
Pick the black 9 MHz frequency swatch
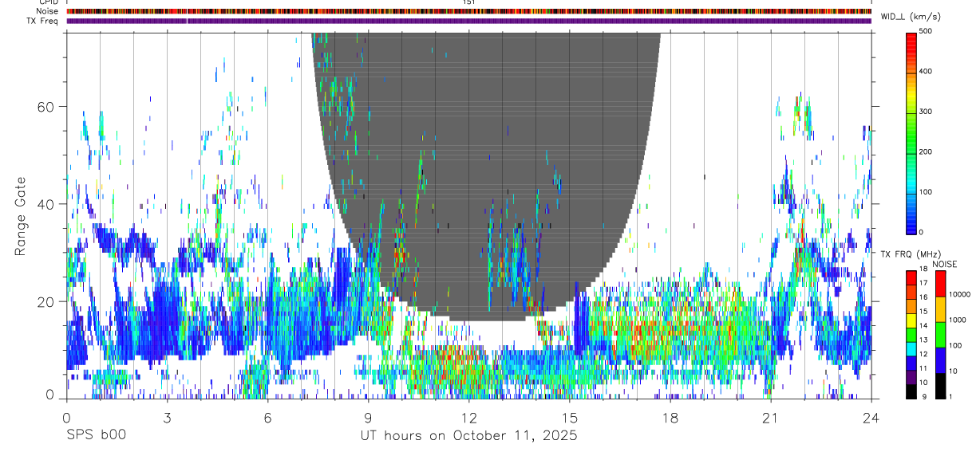tap(911, 391)
